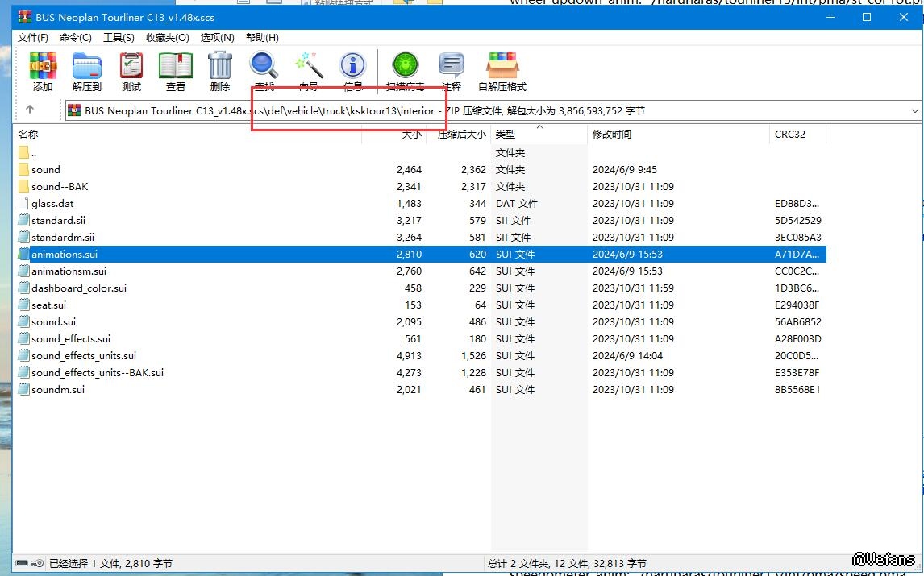This screenshot has width=924, height=576.
Task: Click the Test (测试) archive icon
Action: point(131,71)
